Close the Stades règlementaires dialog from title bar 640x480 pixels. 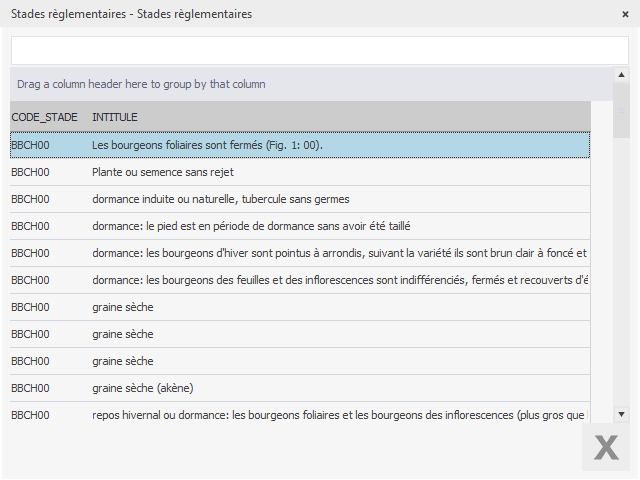[x=625, y=14]
